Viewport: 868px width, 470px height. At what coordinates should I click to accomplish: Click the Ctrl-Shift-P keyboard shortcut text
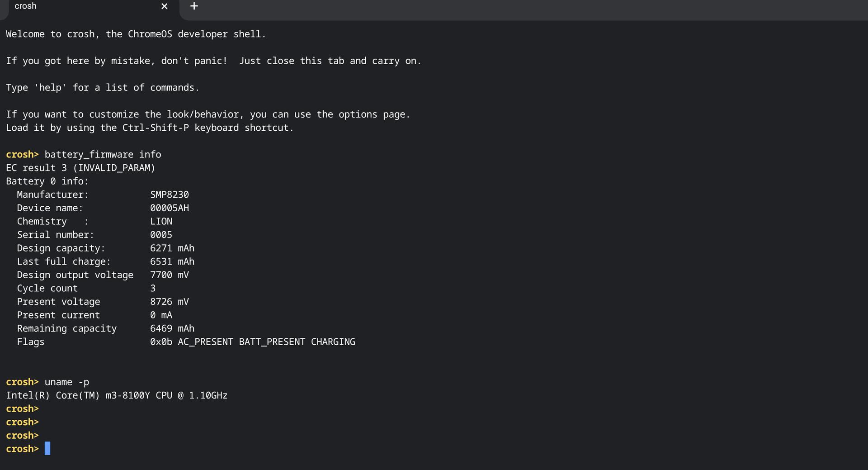156,128
